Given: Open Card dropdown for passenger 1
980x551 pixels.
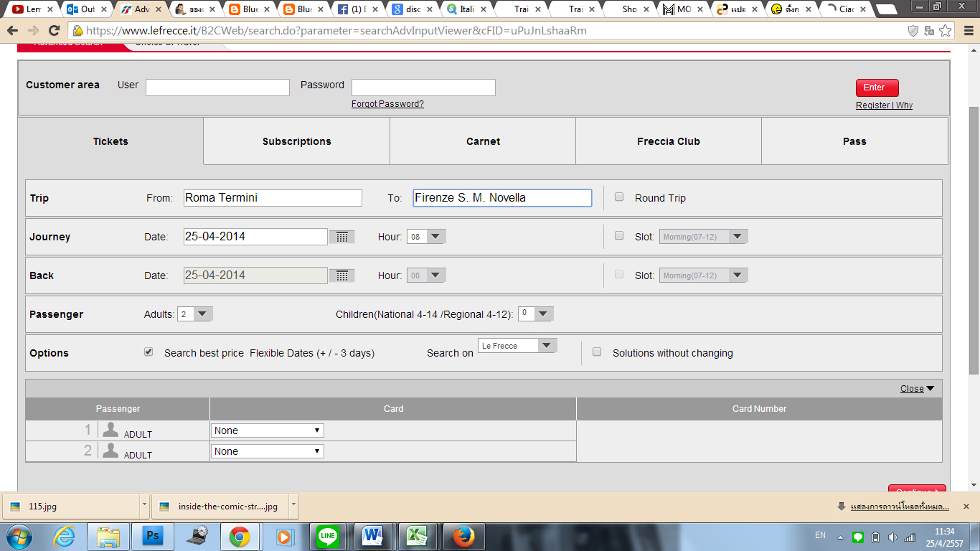Looking at the screenshot, I should pyautogui.click(x=267, y=430).
